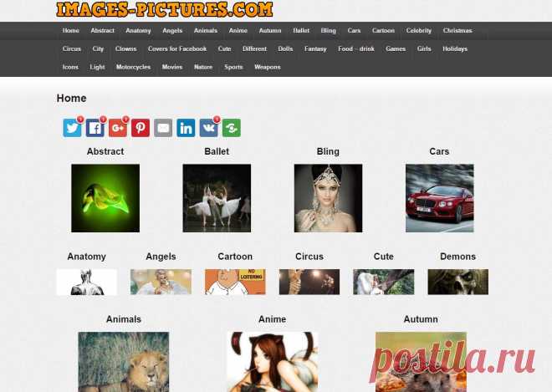The width and height of the screenshot is (552, 392).
Task: Go to Food - drink category menu
Action: point(356,49)
